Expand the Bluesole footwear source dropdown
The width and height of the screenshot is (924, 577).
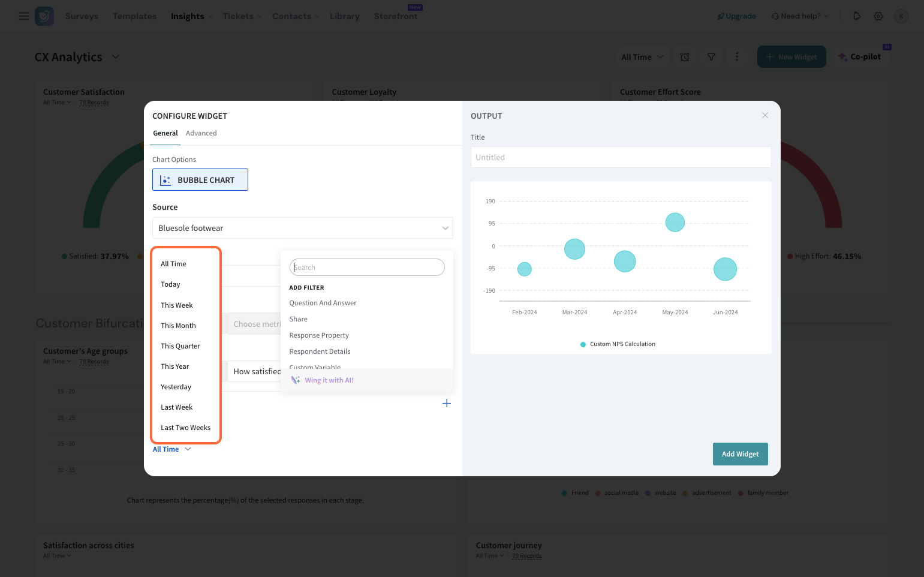pyautogui.click(x=445, y=228)
